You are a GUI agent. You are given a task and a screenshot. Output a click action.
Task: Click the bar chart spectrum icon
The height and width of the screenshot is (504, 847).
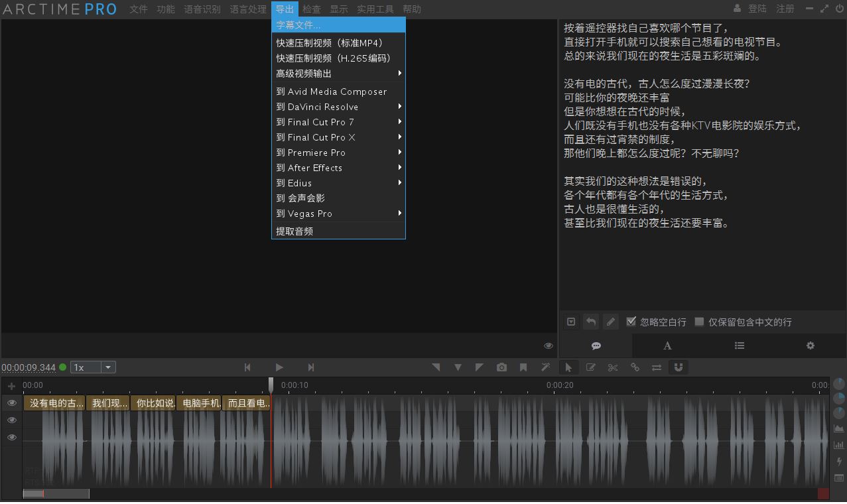pos(839,445)
